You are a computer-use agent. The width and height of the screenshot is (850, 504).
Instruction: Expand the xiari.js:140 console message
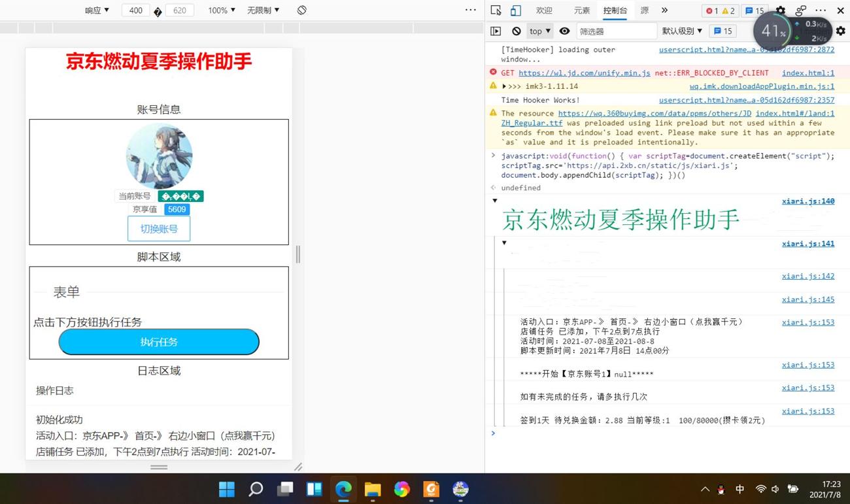point(495,201)
